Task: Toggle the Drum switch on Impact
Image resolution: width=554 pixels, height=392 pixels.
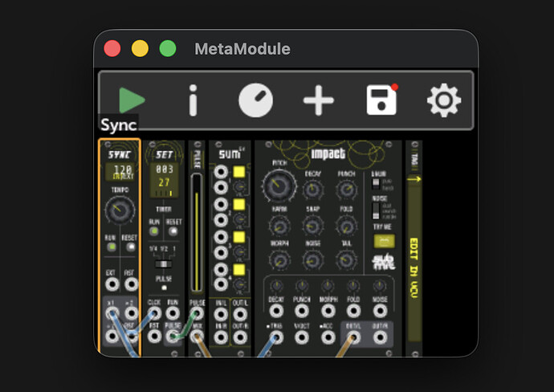Action: 376,184
